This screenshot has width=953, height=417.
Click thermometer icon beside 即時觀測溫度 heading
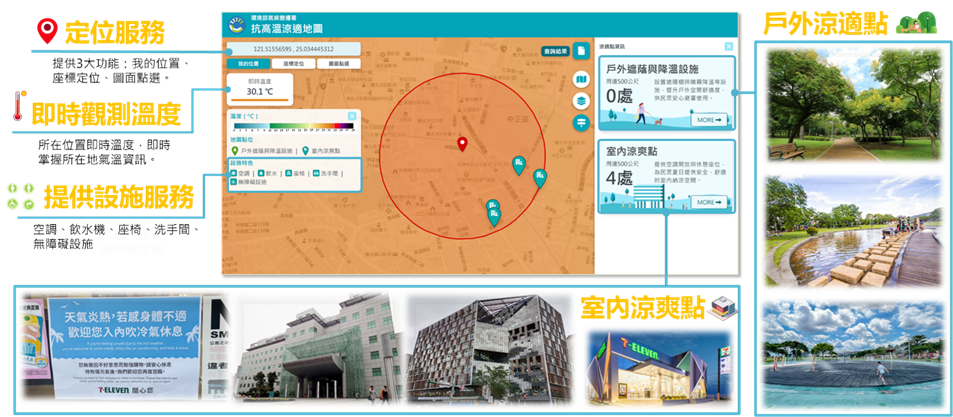pos(18,106)
